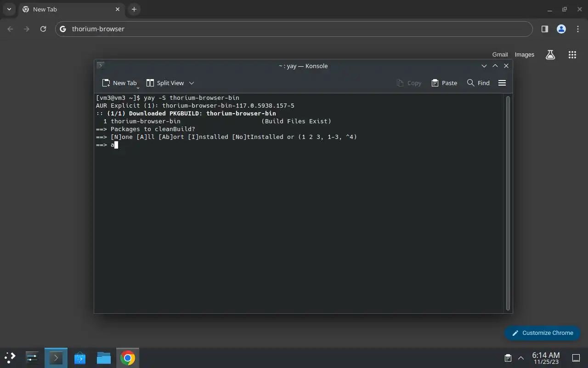Expand hidden system tray icons
Image resolution: width=588 pixels, height=368 pixels.
521,357
